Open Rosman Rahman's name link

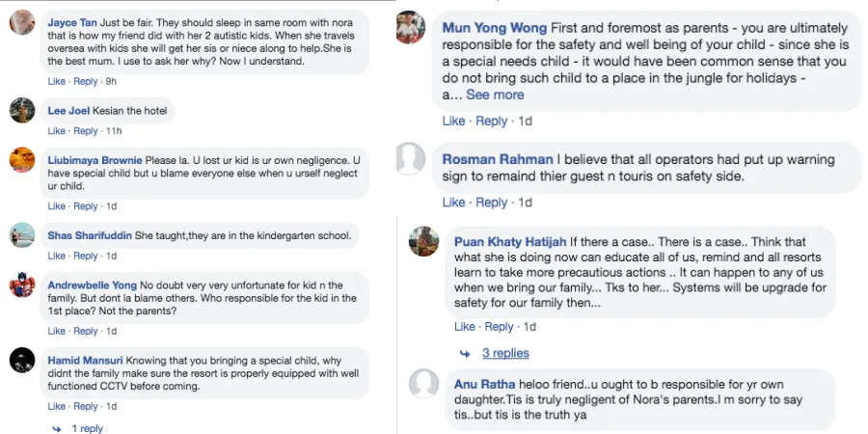(498, 158)
